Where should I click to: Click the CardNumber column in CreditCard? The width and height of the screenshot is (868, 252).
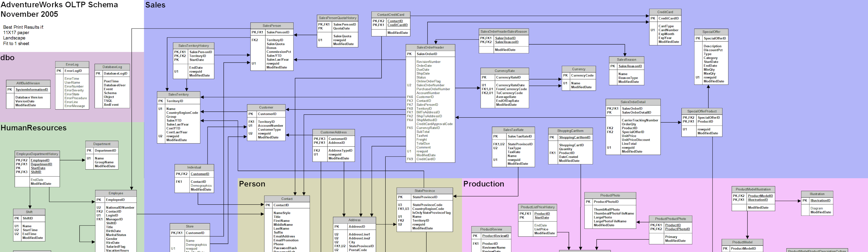point(668,30)
